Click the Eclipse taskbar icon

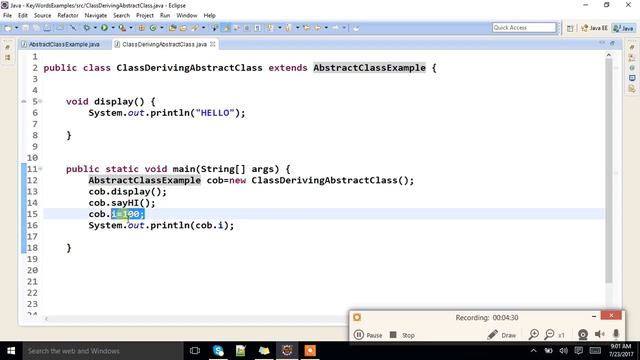point(287,351)
